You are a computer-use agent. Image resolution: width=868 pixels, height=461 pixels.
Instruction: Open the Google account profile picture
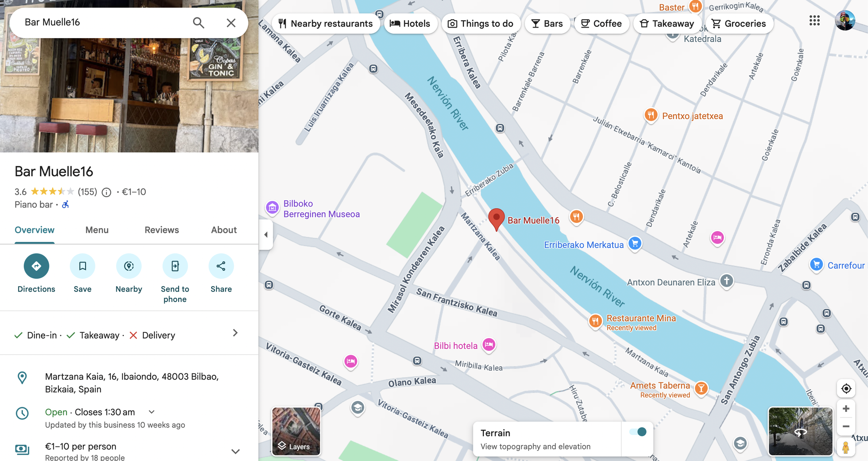(845, 20)
